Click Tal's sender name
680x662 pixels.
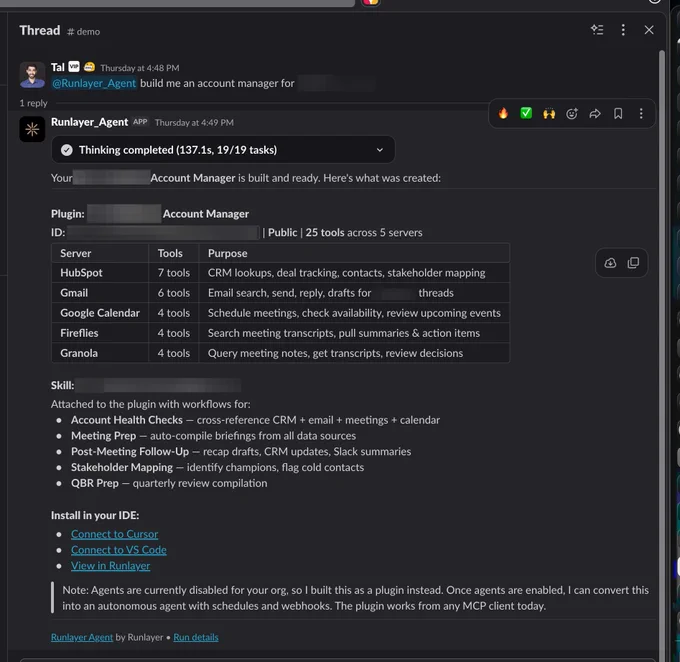tap(58, 67)
